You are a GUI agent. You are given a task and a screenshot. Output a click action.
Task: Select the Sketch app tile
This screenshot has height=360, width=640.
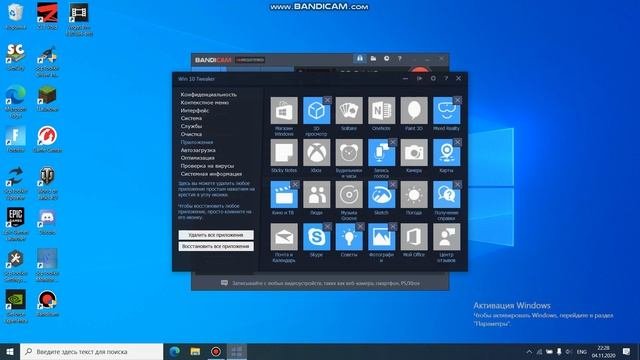pos(382,195)
